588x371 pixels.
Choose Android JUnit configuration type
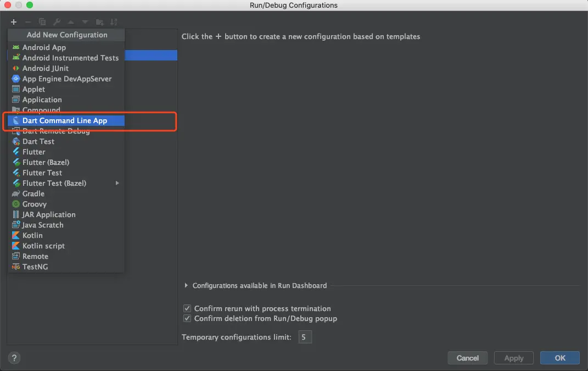coord(66,68)
